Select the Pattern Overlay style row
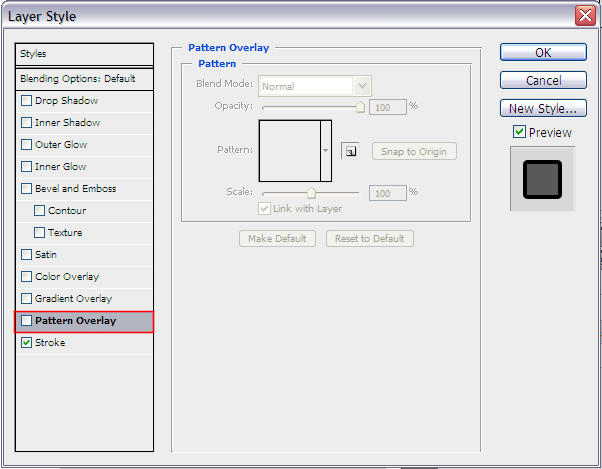This screenshot has height=469, width=602. [x=84, y=322]
